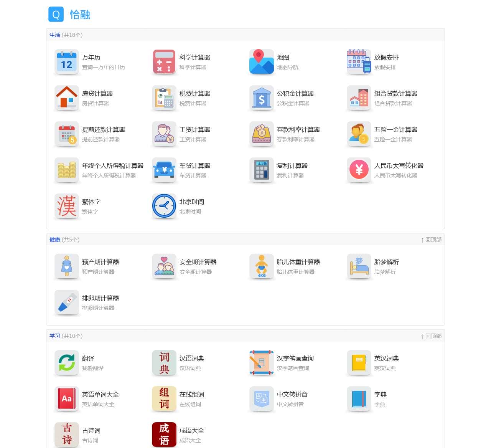Jump to the 生活 category link
491x448 pixels.
point(55,35)
